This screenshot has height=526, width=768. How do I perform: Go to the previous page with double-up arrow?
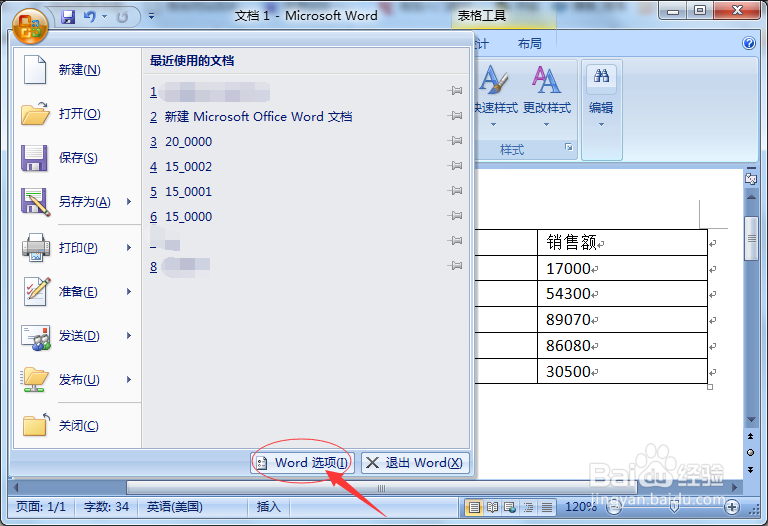pos(750,436)
